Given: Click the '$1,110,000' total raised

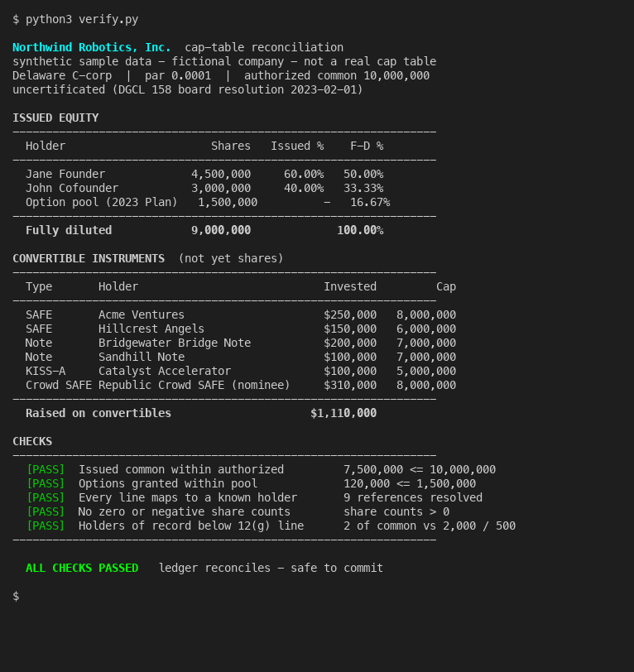Looking at the screenshot, I should pyautogui.click(x=343, y=413).
